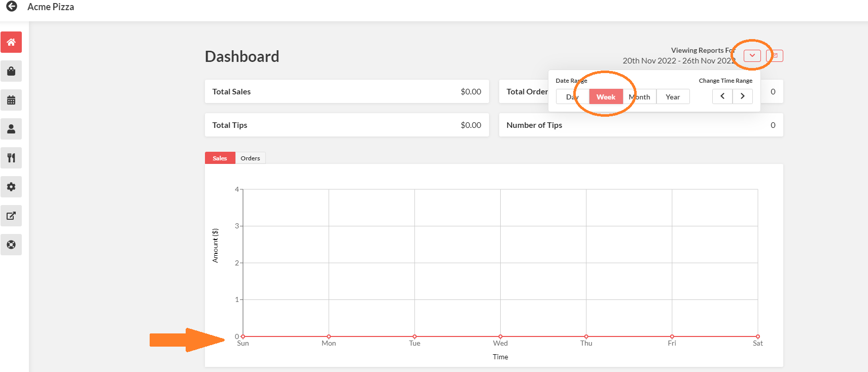Click the external link sidebar icon
The image size is (868, 372).
point(11,216)
